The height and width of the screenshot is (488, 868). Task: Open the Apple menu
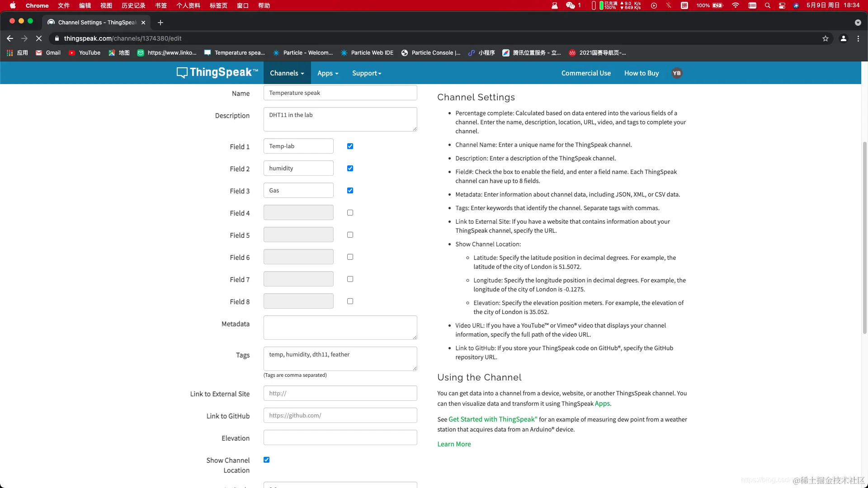tap(13, 5)
